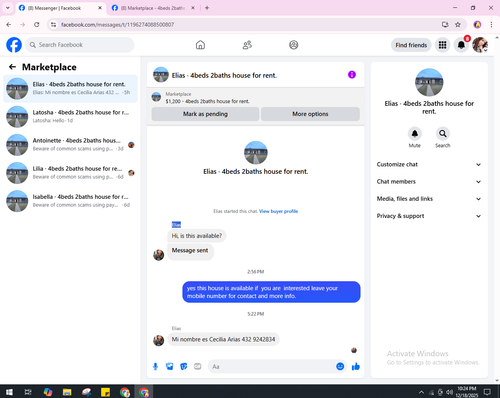The width and height of the screenshot is (500, 398).
Task: Open the emoji picker in the message box
Action: [x=340, y=367]
